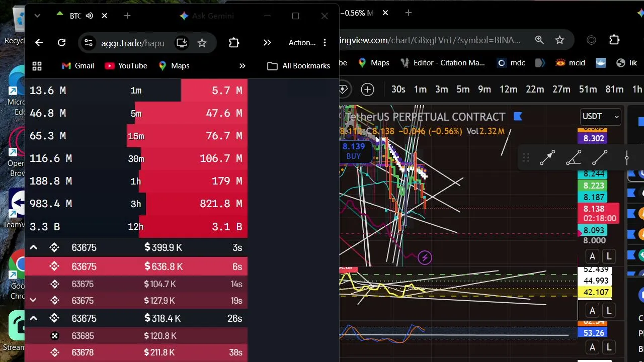Open the YouTube bookmark

[x=126, y=66]
